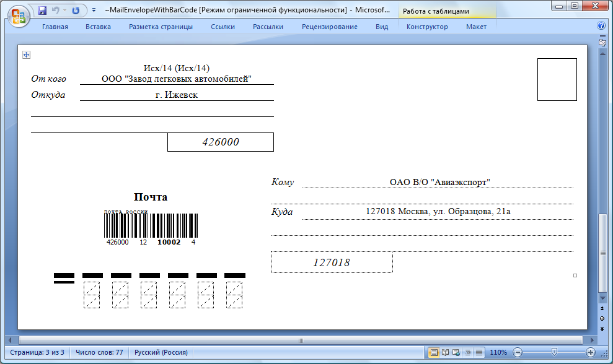Click the text Исх/14 (Исх/14)

pyautogui.click(x=176, y=68)
